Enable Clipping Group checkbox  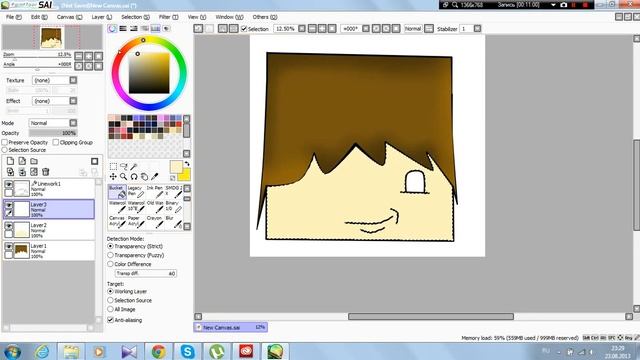coord(56,142)
